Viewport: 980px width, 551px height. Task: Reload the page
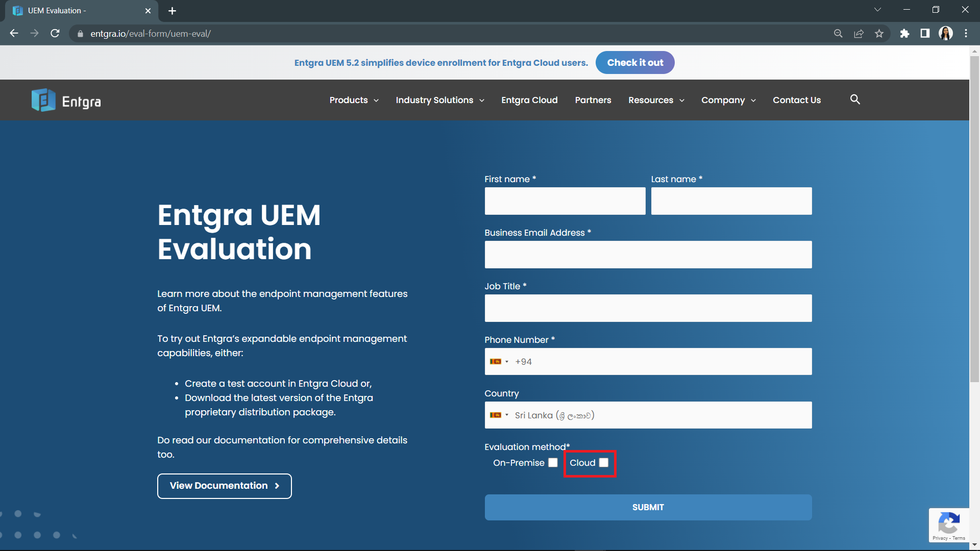point(55,33)
